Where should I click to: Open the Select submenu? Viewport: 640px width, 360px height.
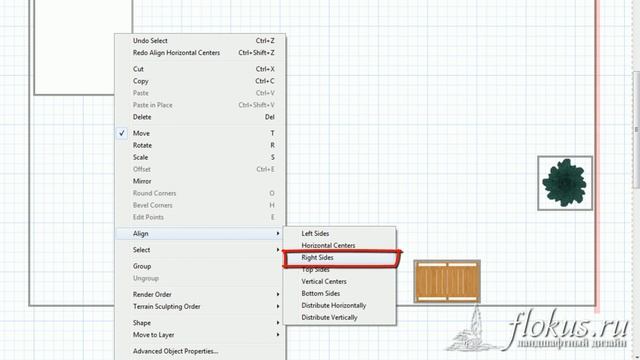click(200, 250)
